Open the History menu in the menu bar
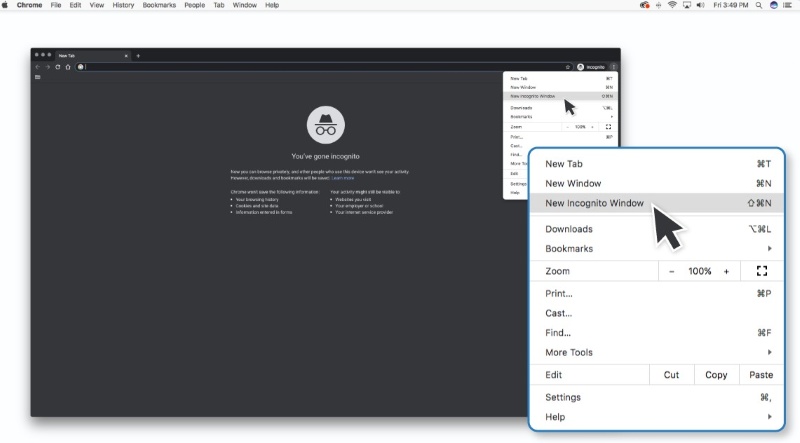Viewport: 800px width, 443px height. click(x=123, y=5)
